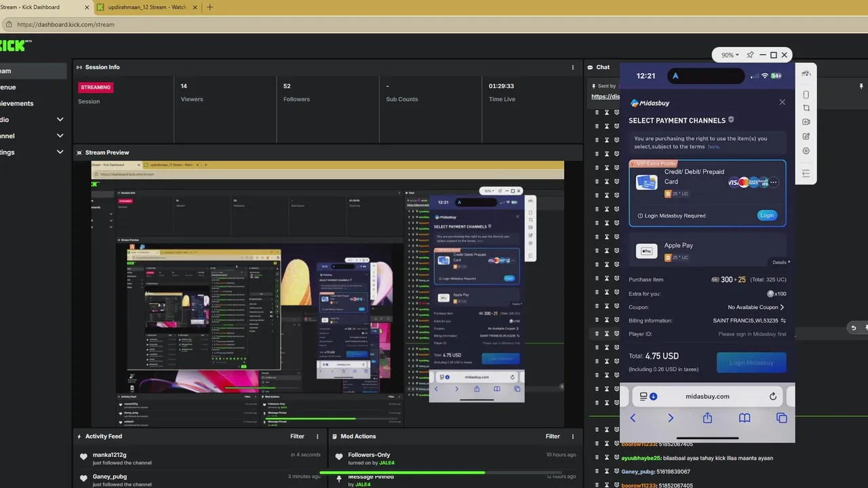Open Activity Feed Filter
868x488 pixels.
(297, 436)
